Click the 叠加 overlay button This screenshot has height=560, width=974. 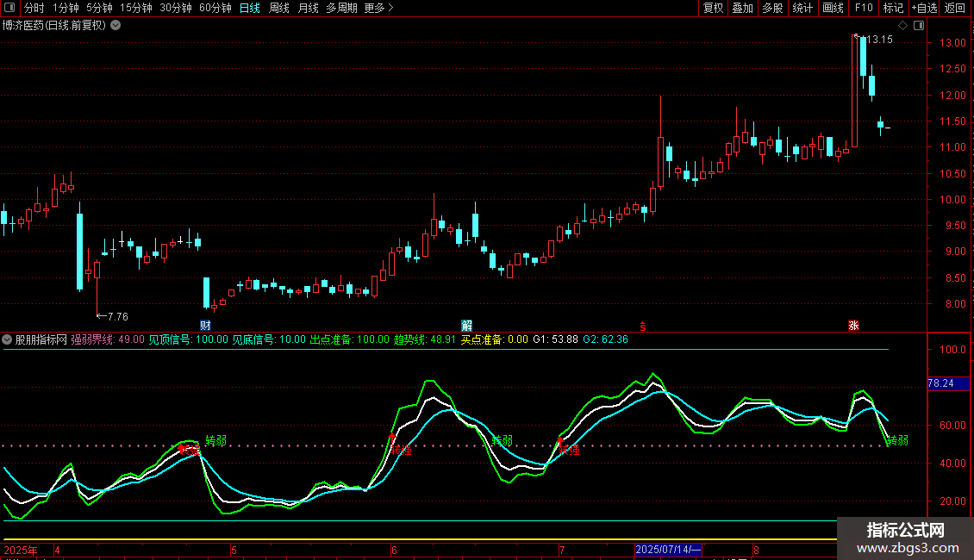coord(743,8)
